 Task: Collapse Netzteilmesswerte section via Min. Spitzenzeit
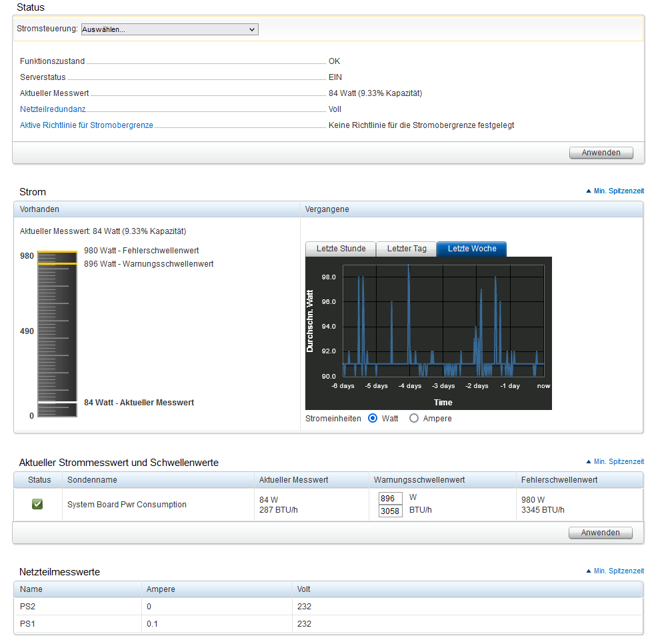tap(615, 571)
